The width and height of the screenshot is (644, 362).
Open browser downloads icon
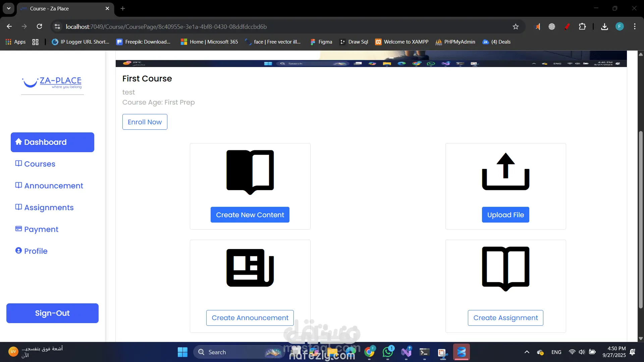pos(604,27)
